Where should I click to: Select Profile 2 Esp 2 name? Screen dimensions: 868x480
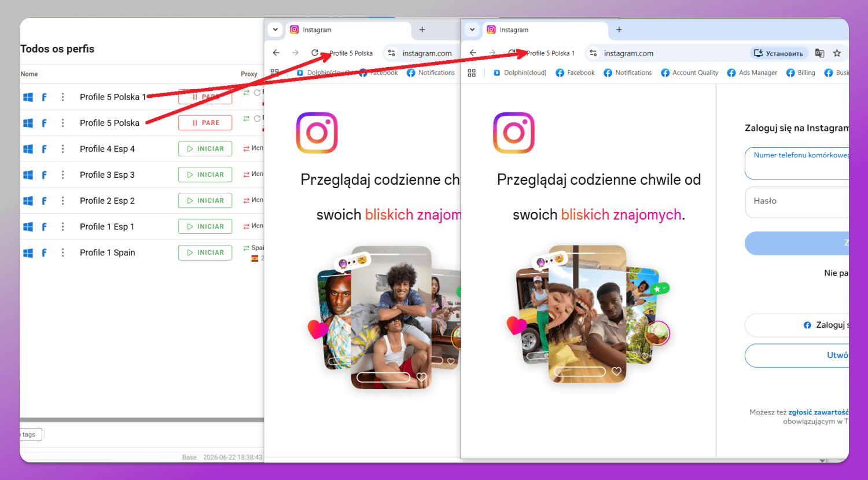click(x=107, y=201)
